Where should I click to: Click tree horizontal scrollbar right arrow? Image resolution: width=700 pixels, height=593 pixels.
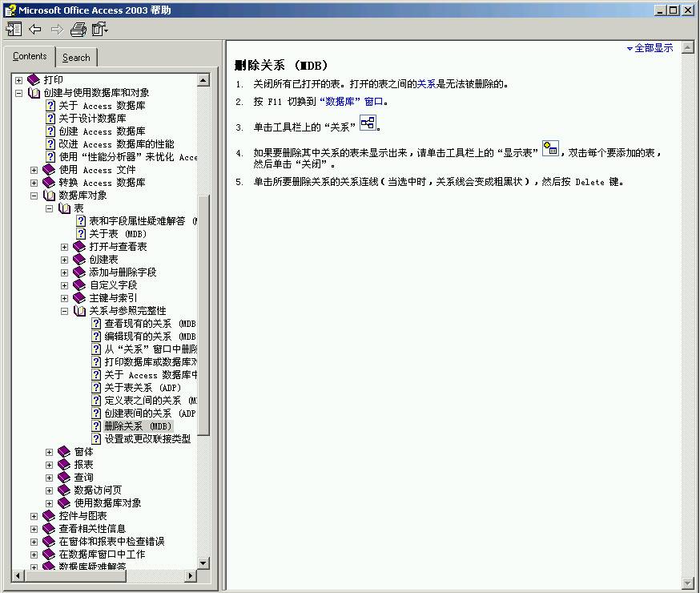coord(191,576)
